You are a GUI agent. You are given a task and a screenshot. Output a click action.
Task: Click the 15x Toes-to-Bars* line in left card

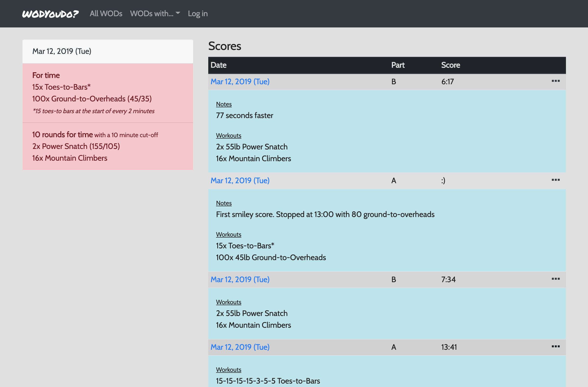point(61,87)
